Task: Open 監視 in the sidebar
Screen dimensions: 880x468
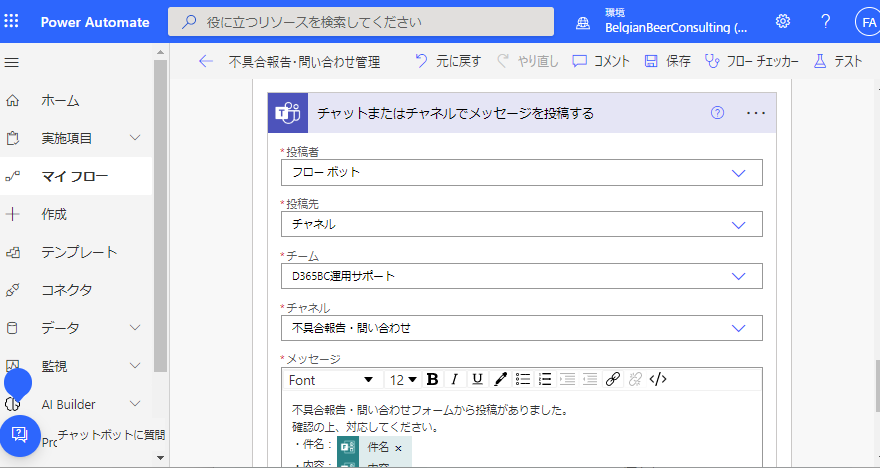Action: tap(54, 366)
